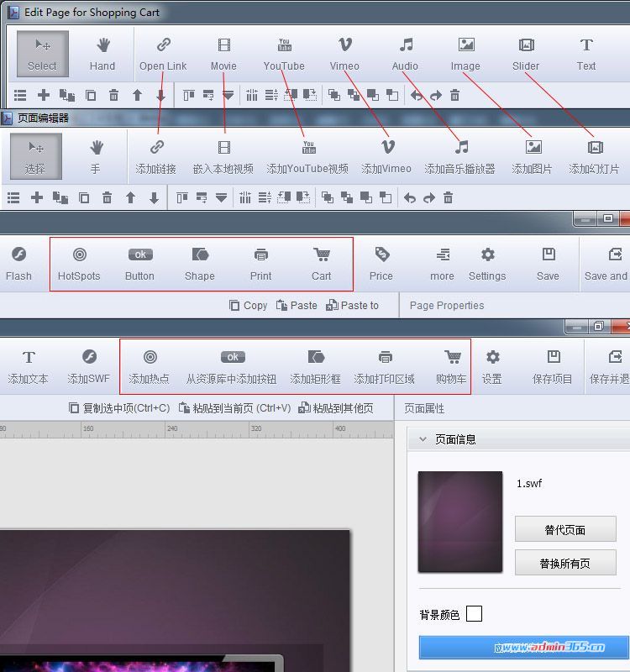
Task: Click the Print area tool
Action: 260,264
